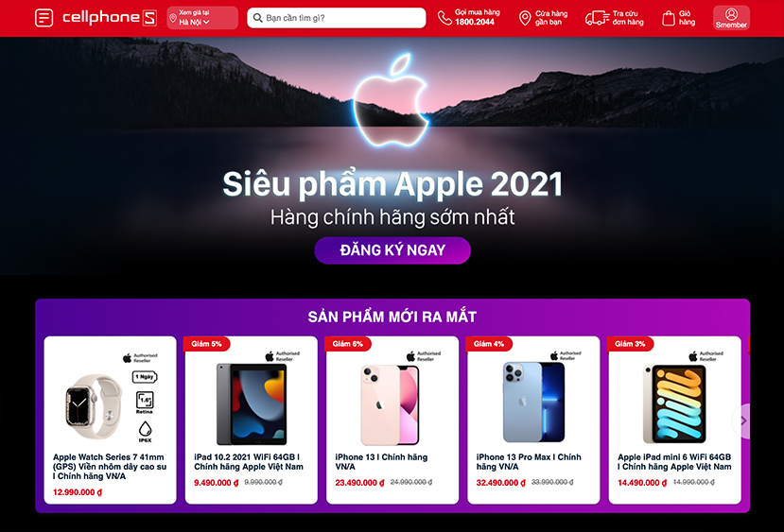
Task: Open the shopping bag Giỏ hàng icon
Action: [669, 18]
